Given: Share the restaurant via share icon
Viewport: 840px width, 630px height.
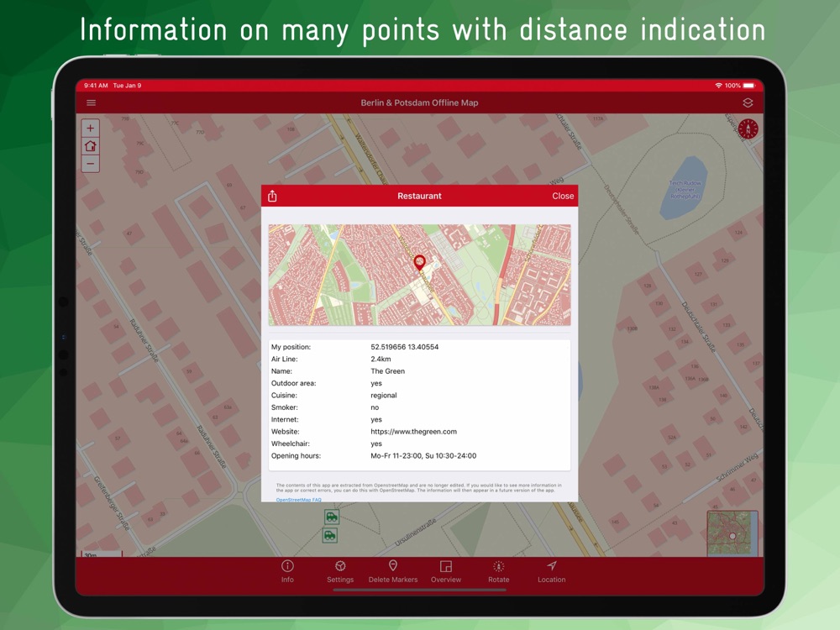Looking at the screenshot, I should coord(272,196).
